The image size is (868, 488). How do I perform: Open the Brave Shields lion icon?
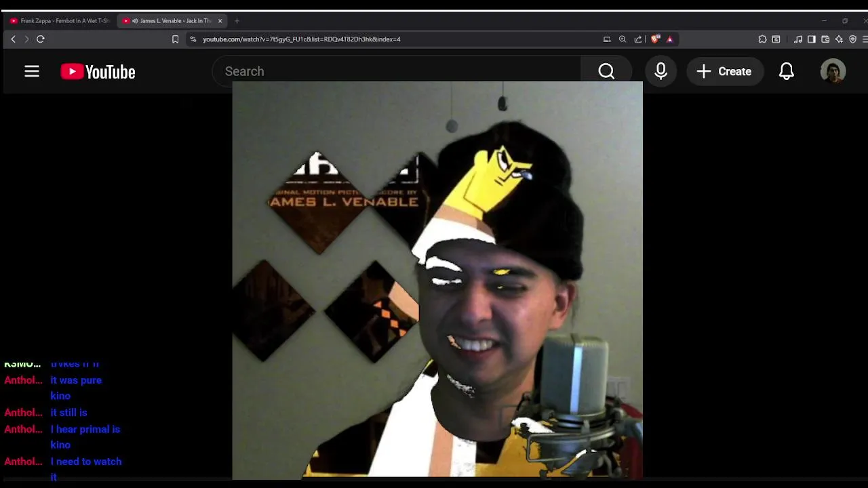[x=655, y=39]
